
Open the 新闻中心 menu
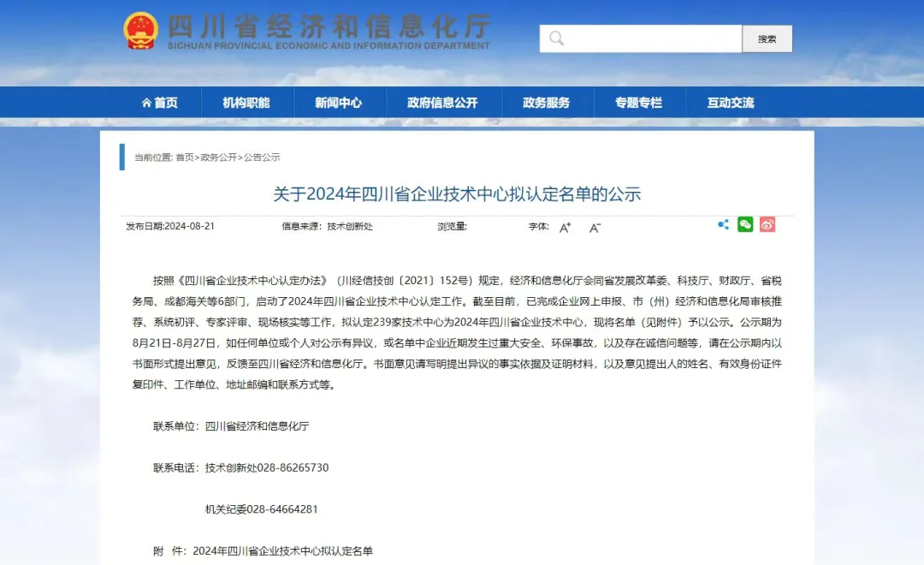(x=338, y=103)
